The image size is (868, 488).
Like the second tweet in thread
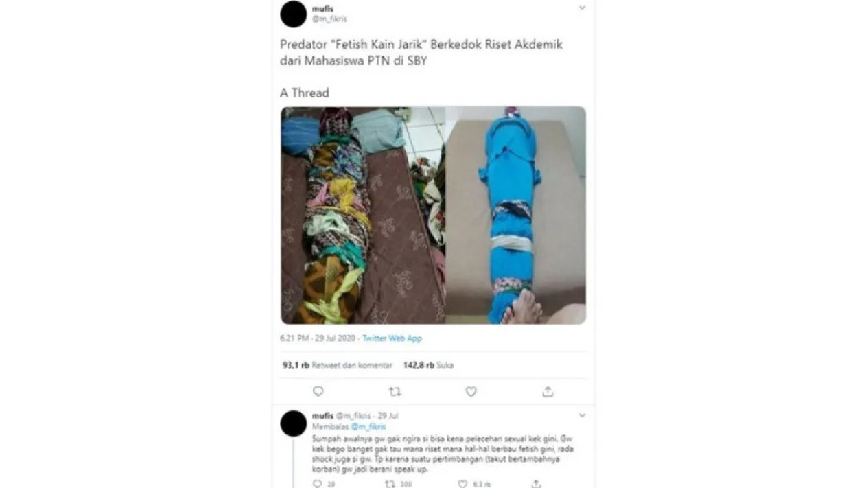coord(463,483)
